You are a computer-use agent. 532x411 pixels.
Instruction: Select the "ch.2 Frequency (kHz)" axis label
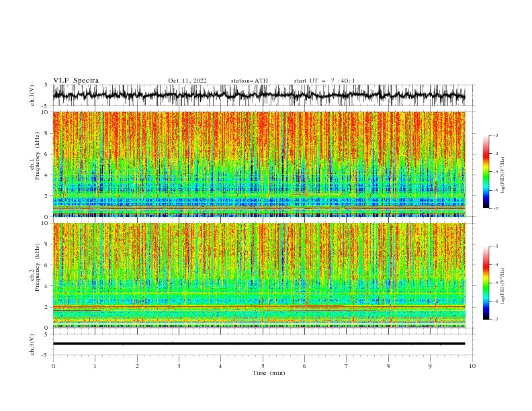(36, 267)
